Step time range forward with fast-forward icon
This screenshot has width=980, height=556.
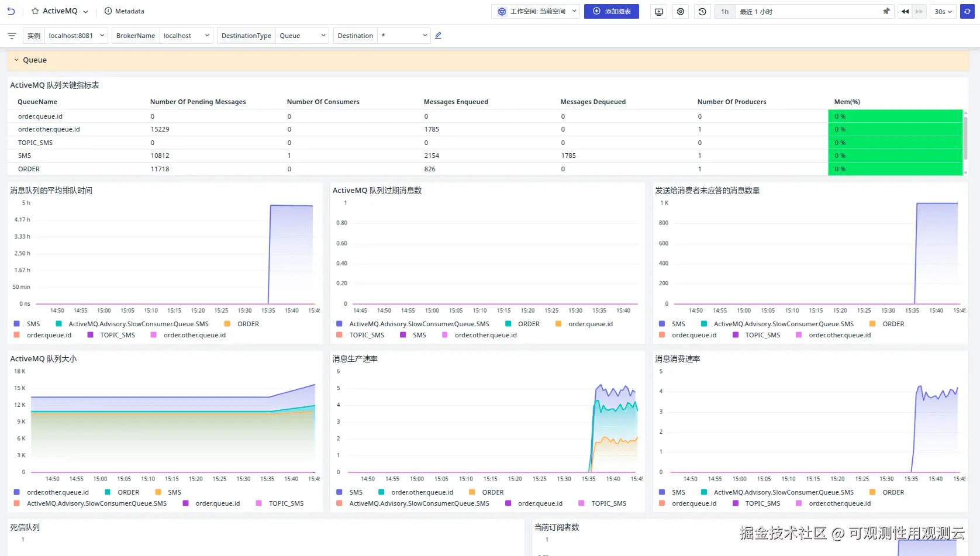tap(919, 12)
